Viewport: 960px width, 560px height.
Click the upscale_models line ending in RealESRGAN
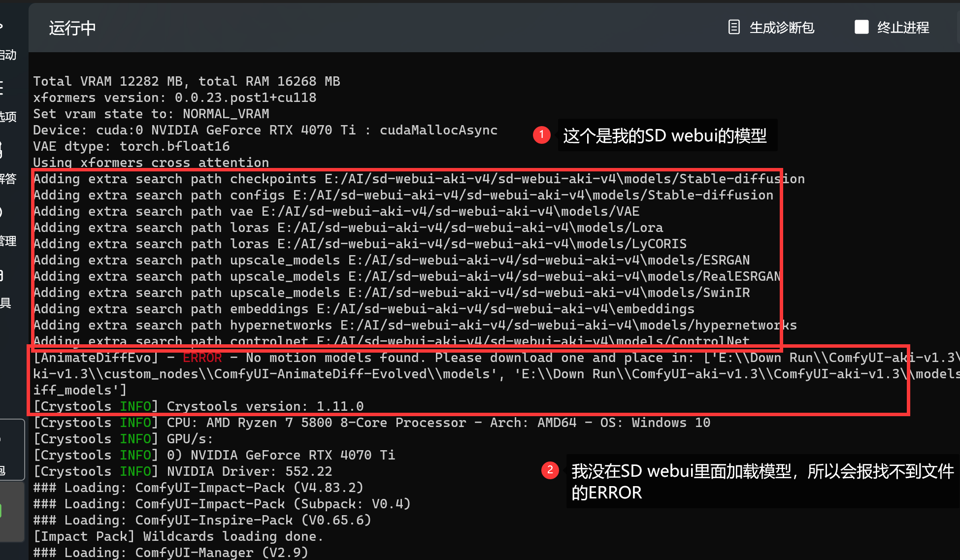pos(407,276)
